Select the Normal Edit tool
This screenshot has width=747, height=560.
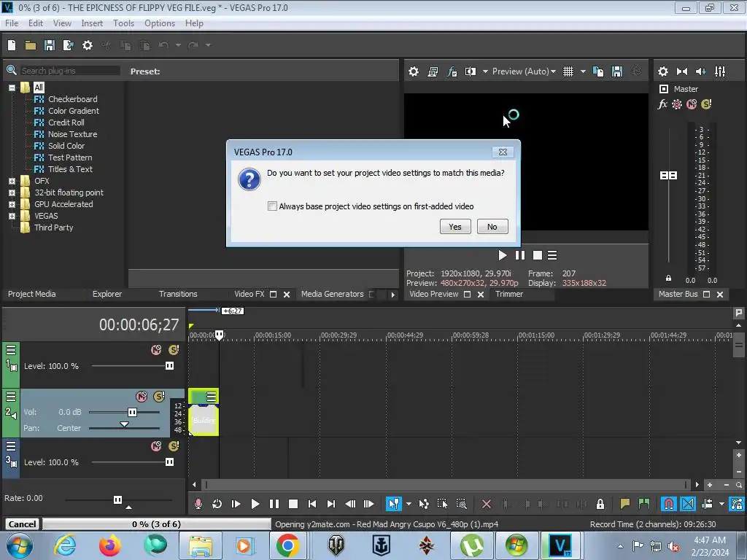click(x=393, y=504)
